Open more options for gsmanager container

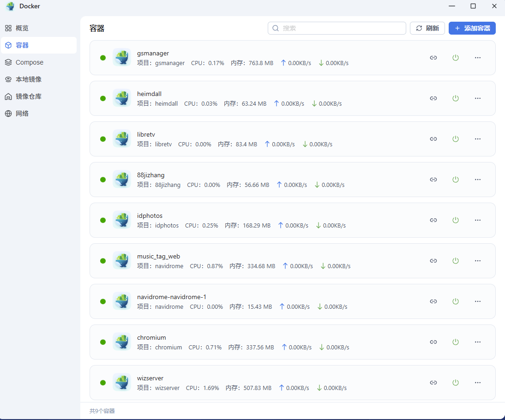click(x=478, y=58)
